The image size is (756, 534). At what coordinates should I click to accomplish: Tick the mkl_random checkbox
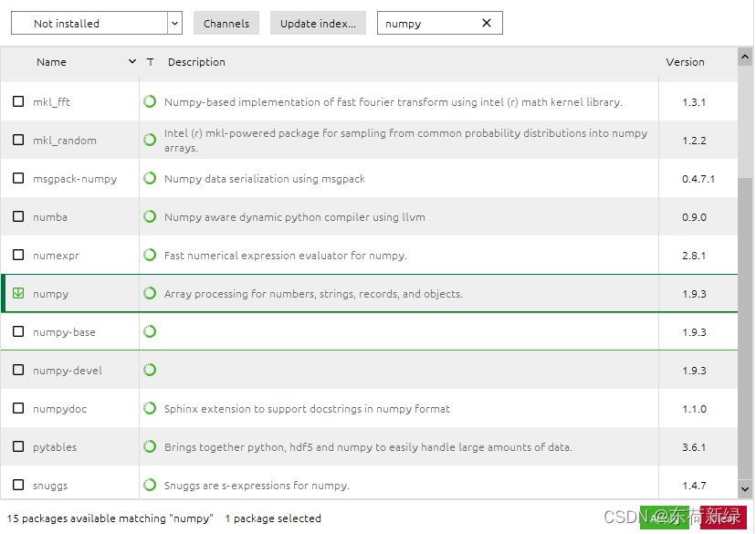coord(18,140)
